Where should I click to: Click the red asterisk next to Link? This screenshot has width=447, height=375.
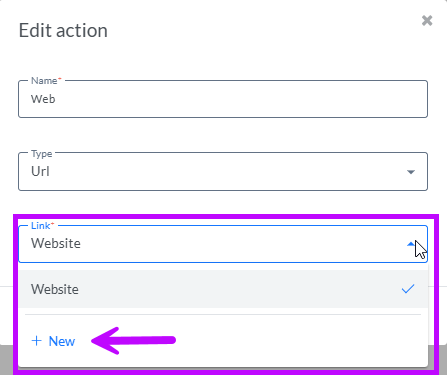(x=52, y=224)
